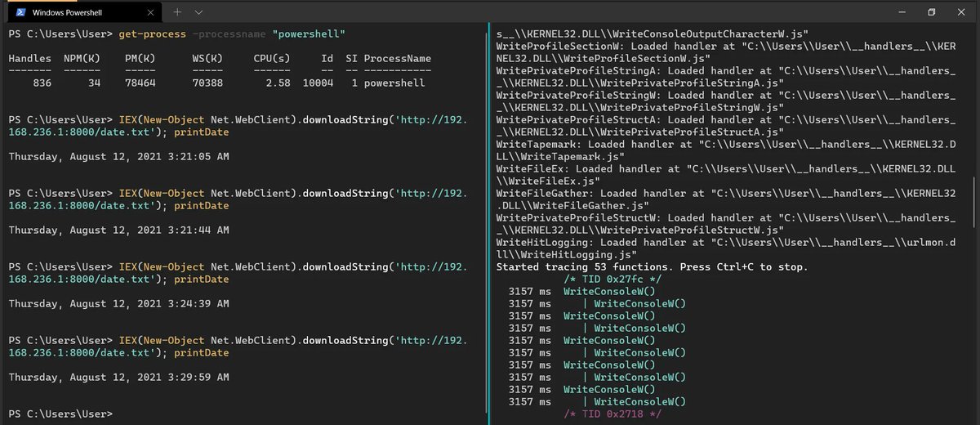Click the right pane vertical scrollbar
980x425 pixels.
click(973, 203)
